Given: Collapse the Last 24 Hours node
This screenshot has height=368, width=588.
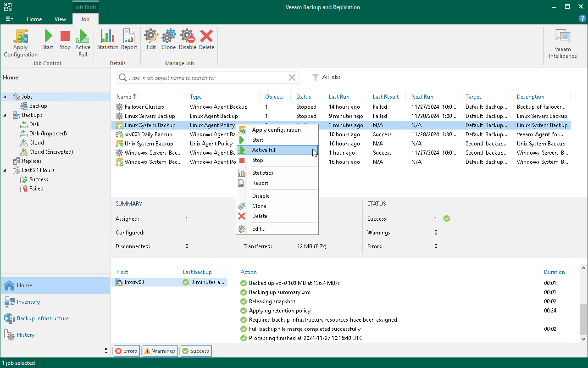Looking at the screenshot, I should [6, 170].
